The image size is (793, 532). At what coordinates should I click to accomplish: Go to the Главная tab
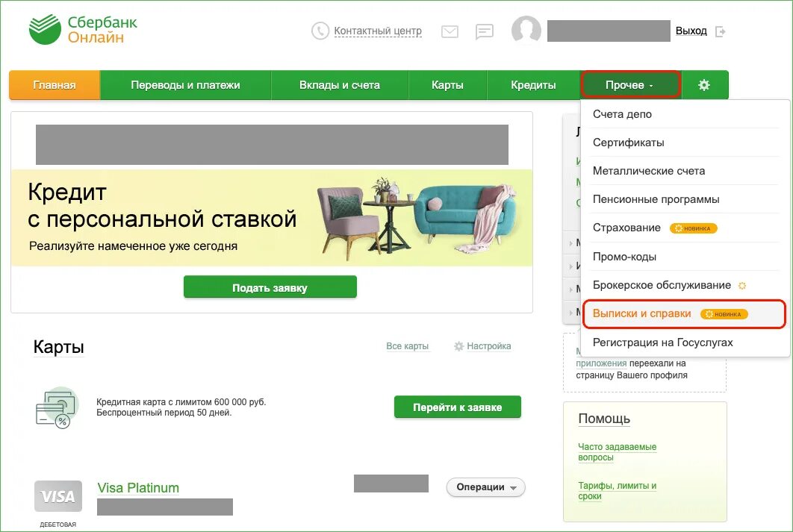55,85
